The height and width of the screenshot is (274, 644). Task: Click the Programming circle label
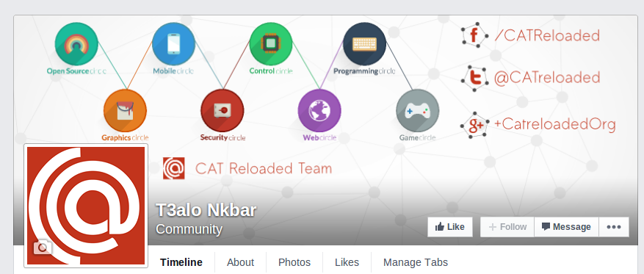364,71
